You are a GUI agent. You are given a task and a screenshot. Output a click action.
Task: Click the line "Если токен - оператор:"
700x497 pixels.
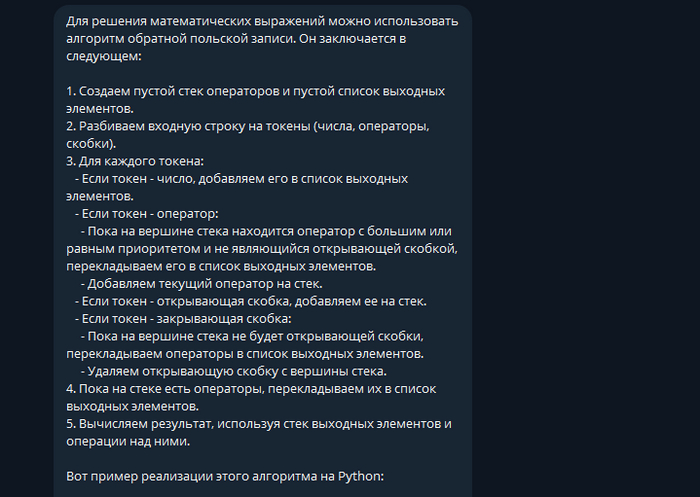pos(146,213)
